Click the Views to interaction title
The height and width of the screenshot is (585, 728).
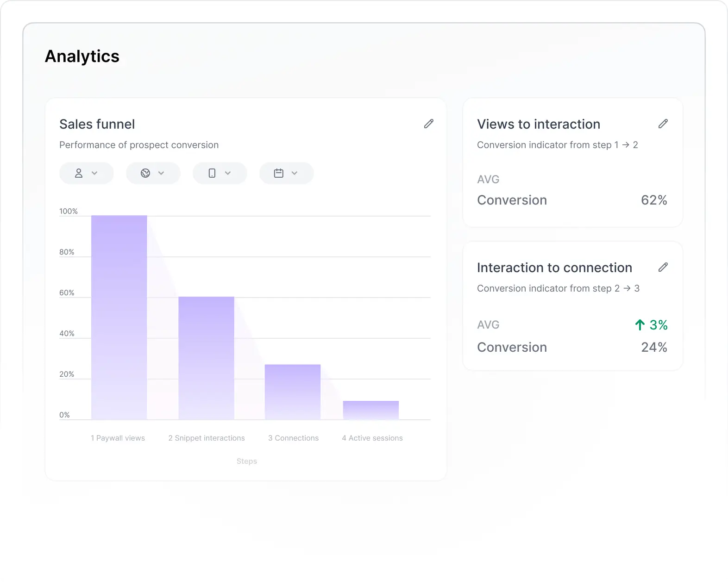point(539,124)
